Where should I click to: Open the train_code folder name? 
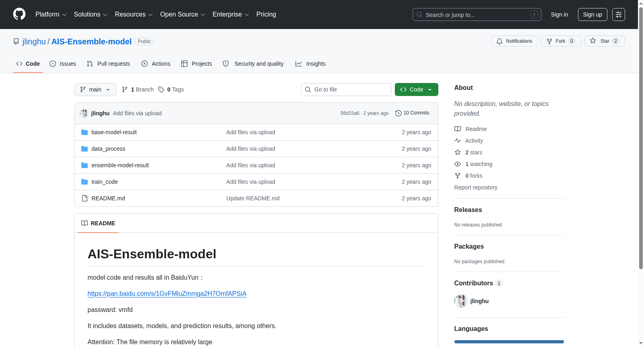pyautogui.click(x=105, y=182)
